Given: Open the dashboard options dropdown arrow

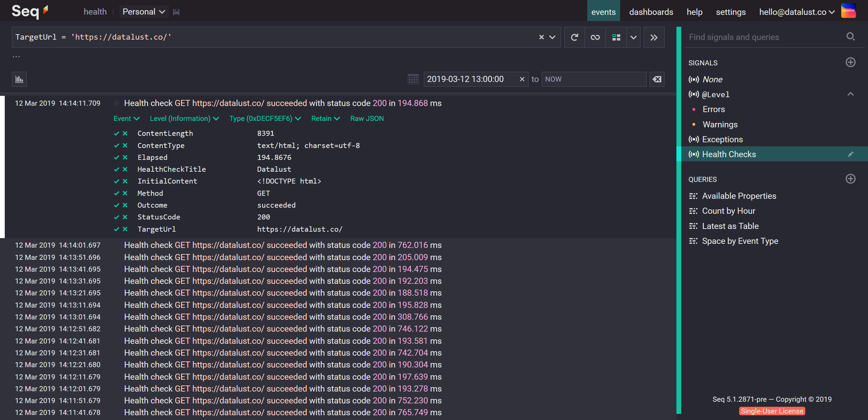Looking at the screenshot, I should 633,37.
